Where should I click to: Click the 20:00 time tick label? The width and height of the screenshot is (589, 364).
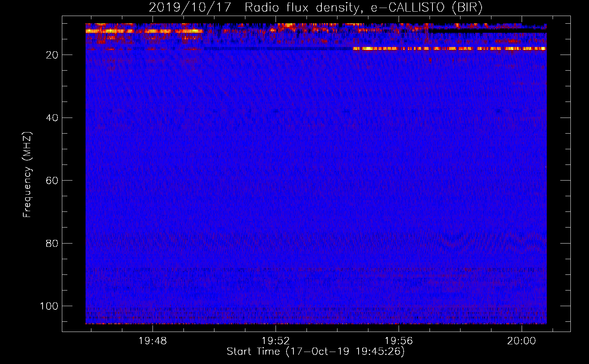522,341
